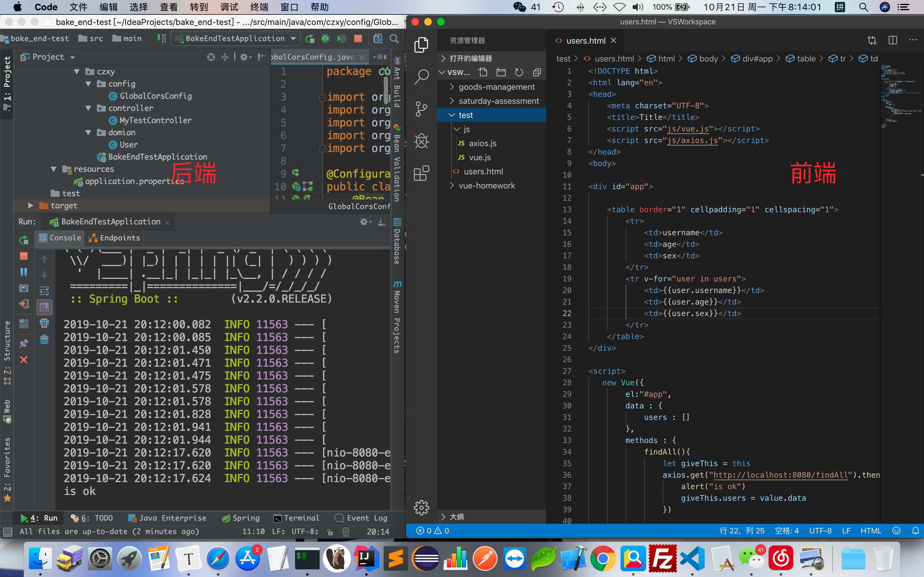Expand the target folder in Project tree

pyautogui.click(x=30, y=206)
